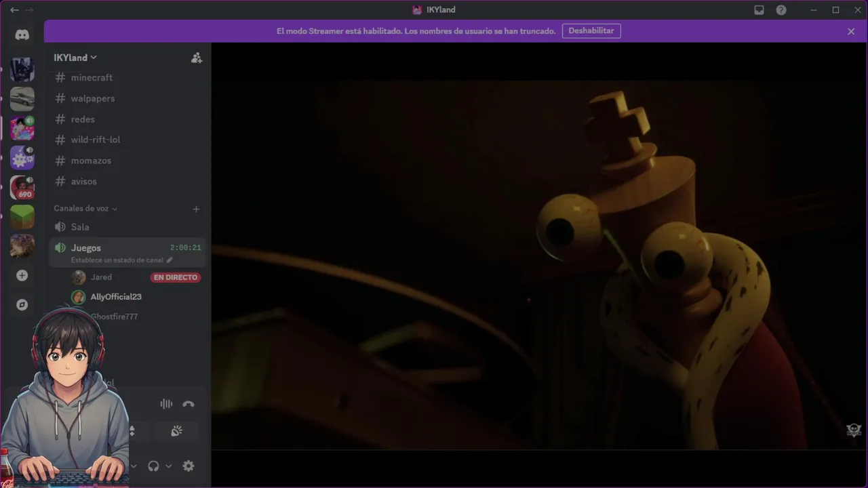Open soundboard icon in voice panel
This screenshot has width=868, height=488.
pyautogui.click(x=176, y=431)
